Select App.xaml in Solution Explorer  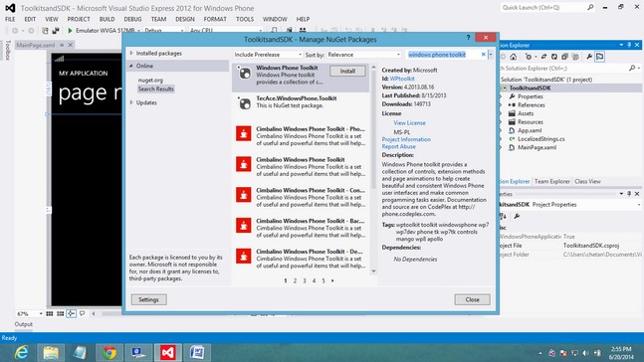coord(530,130)
